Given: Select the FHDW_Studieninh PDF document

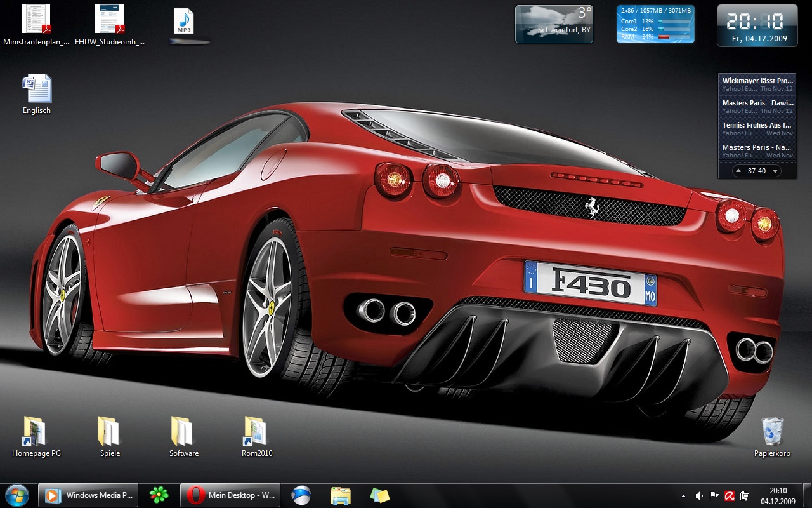Looking at the screenshot, I should [110, 20].
